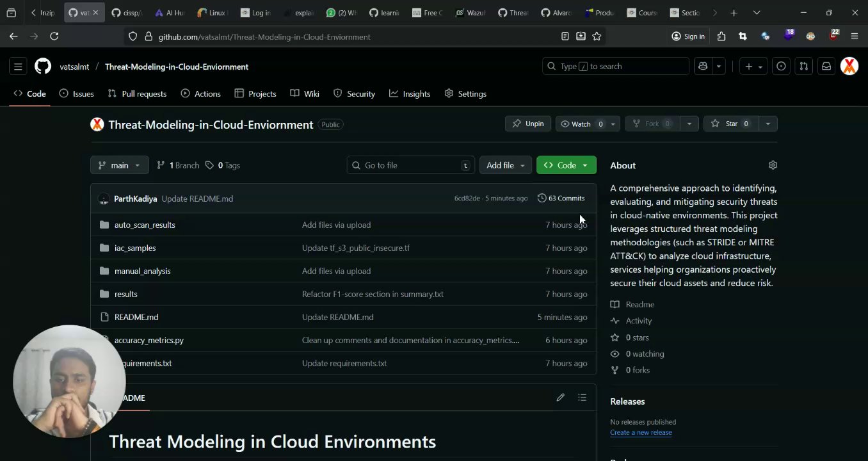Open the issues icon in header
The image size is (868, 461).
[781, 67]
